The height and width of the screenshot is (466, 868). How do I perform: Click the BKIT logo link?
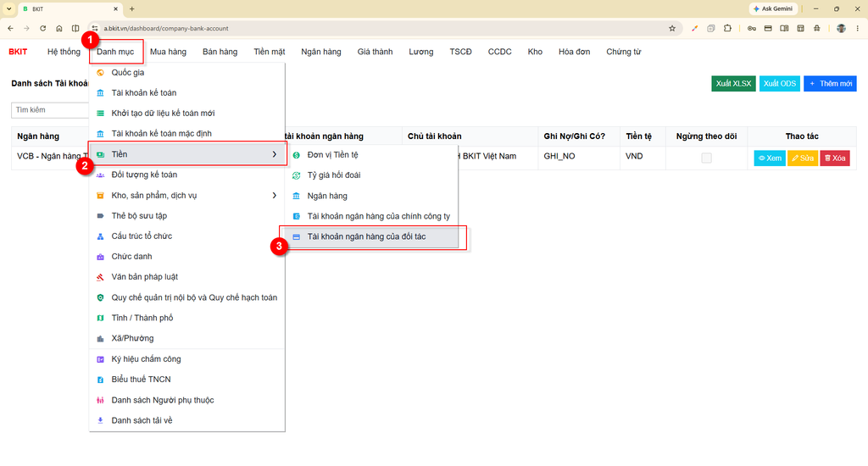point(18,52)
